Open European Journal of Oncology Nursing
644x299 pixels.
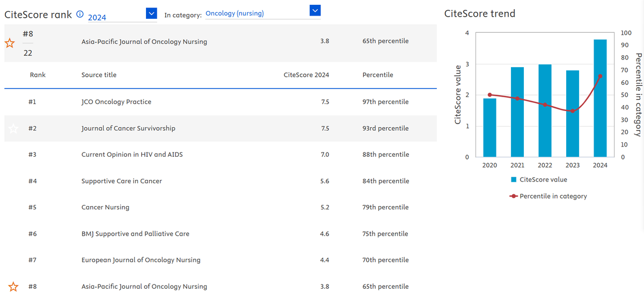coord(141,260)
